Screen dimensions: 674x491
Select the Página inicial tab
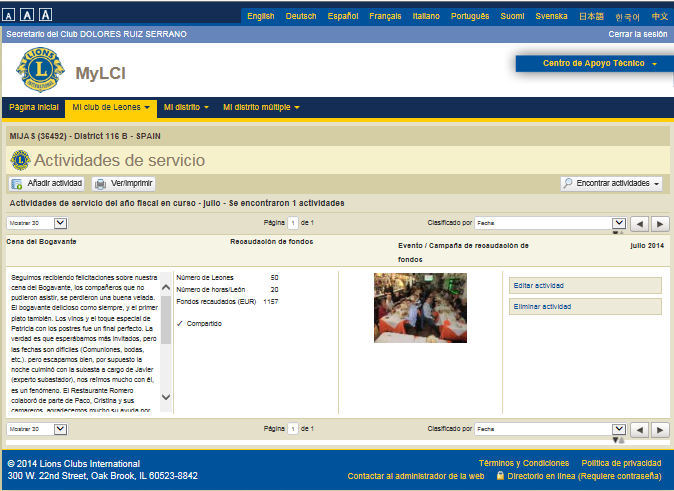(x=34, y=107)
